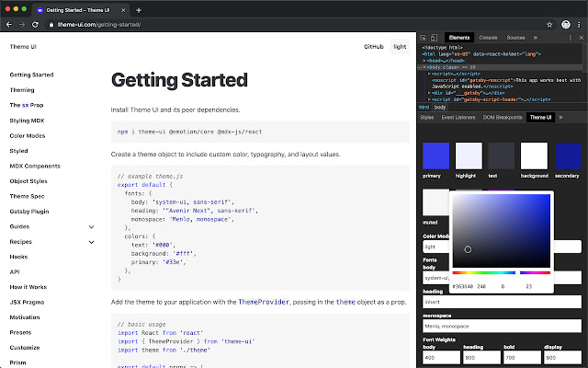Show more DevTools tabs after Sources

coord(536,38)
